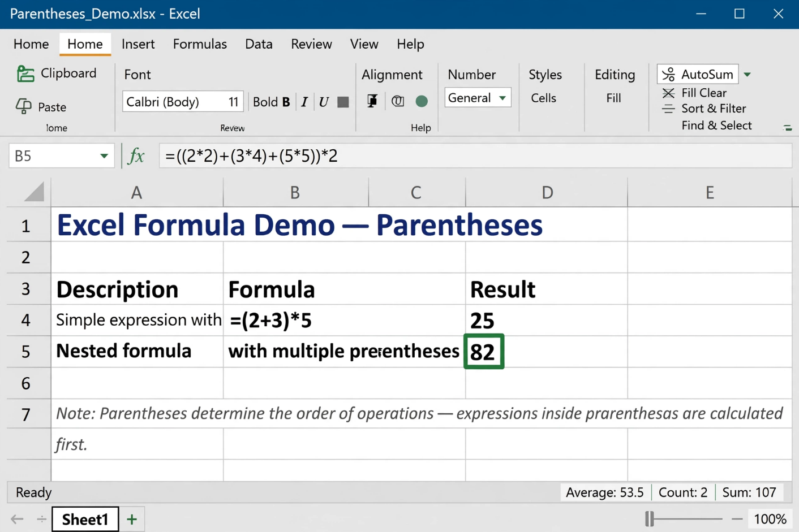Select column B header
The height and width of the screenshot is (532, 799).
click(x=295, y=192)
